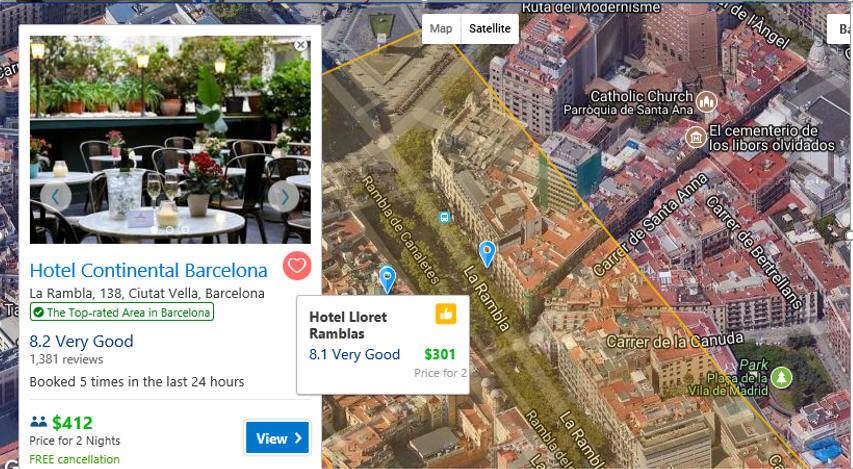Viewport: 853px width, 469px height.
Task: Click the El cementerio museum marker icon
Action: pos(696,137)
